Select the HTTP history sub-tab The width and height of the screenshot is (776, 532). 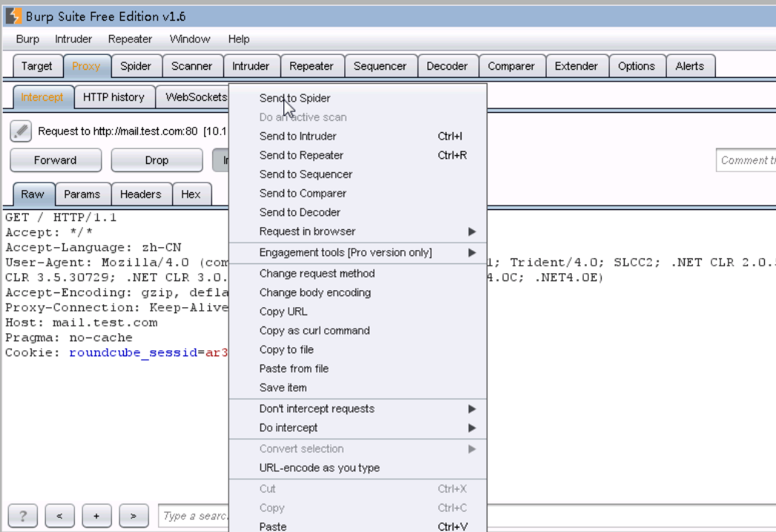(114, 97)
